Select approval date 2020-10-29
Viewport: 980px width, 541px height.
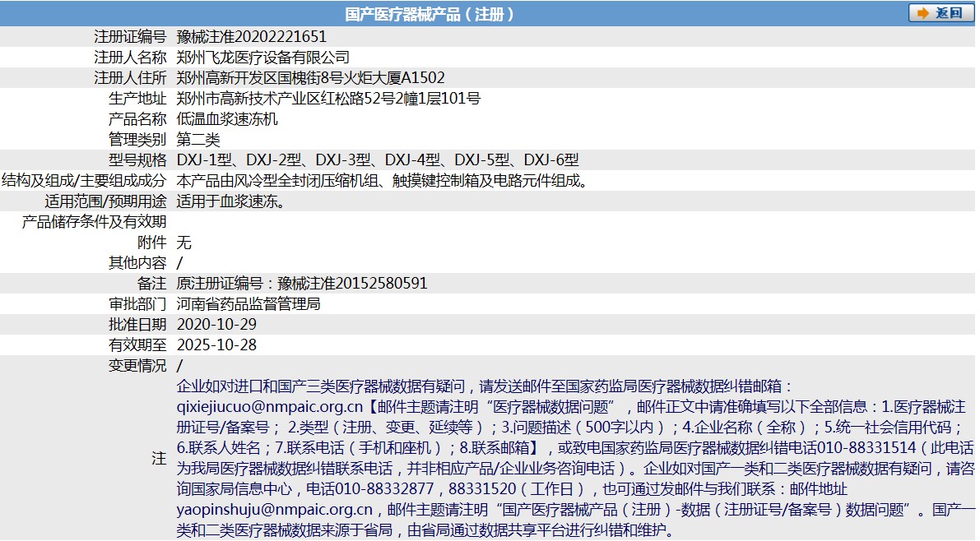pyautogui.click(x=217, y=325)
